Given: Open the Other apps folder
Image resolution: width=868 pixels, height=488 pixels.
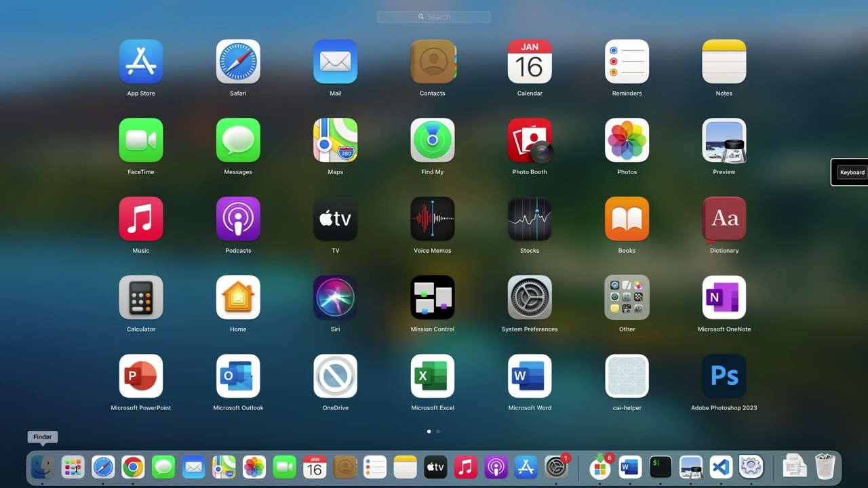Looking at the screenshot, I should (627, 298).
